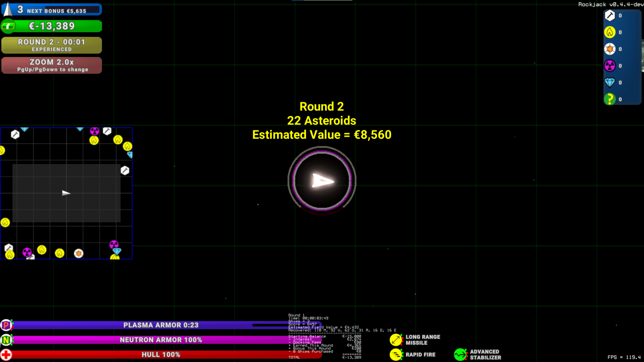Activate the Long Range Missile icon
The image size is (644, 362).
[396, 340]
